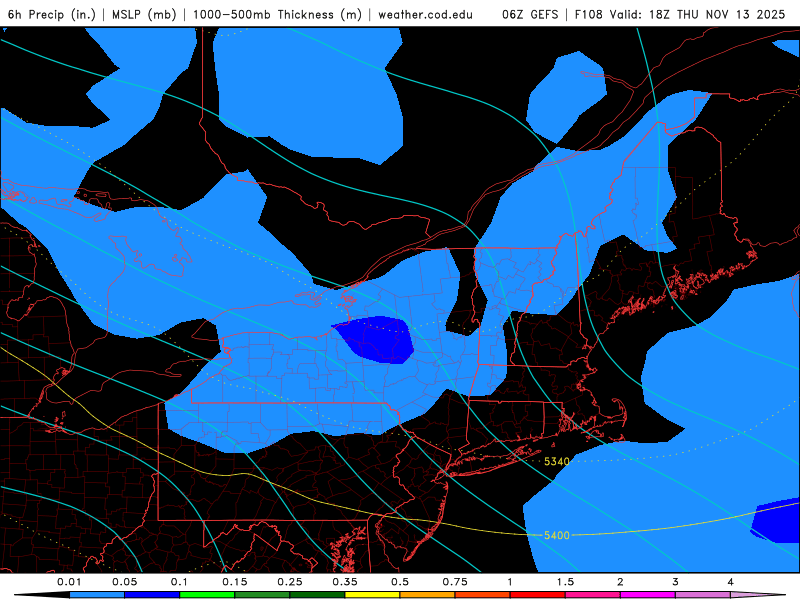Click the MSLP (mb) header label
The width and height of the screenshot is (800, 600).
coord(144,14)
